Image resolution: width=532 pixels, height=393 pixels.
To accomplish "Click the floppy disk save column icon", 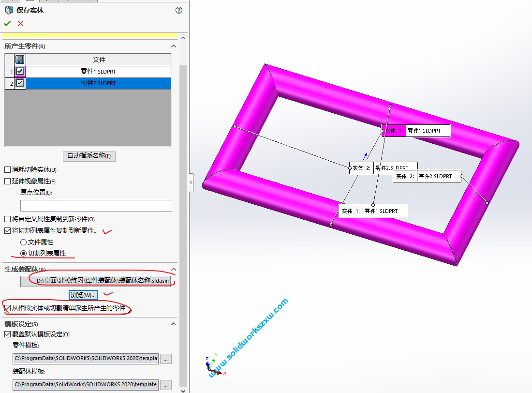I will click(x=19, y=59).
